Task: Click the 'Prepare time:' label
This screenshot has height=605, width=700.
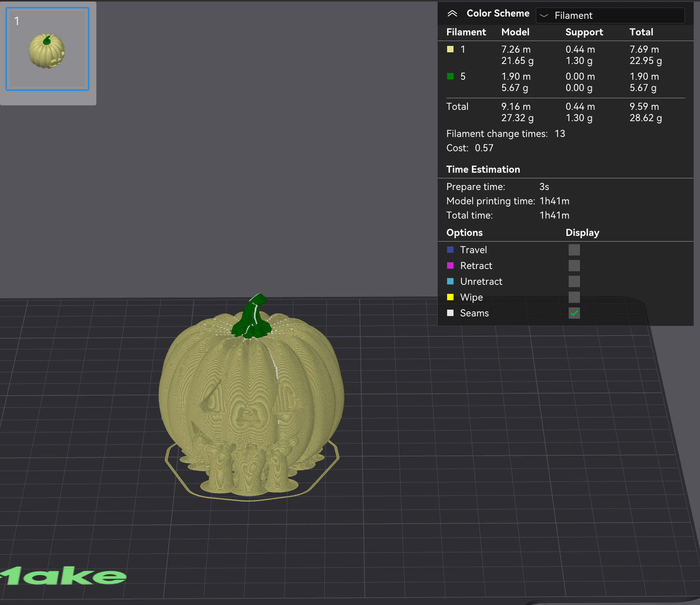Action: coord(476,187)
